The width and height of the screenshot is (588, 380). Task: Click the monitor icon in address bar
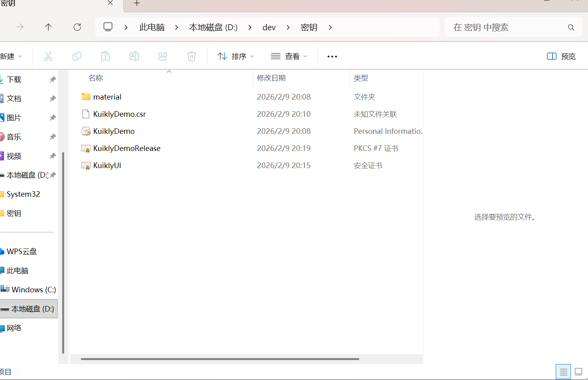[108, 27]
